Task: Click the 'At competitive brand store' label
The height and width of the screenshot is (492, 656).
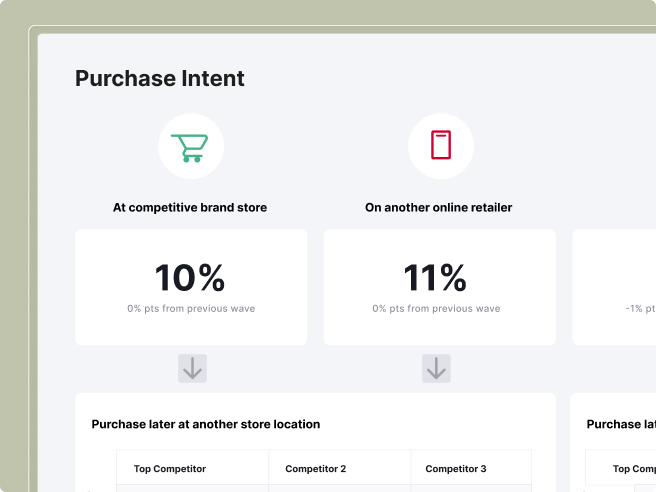Action: (190, 208)
